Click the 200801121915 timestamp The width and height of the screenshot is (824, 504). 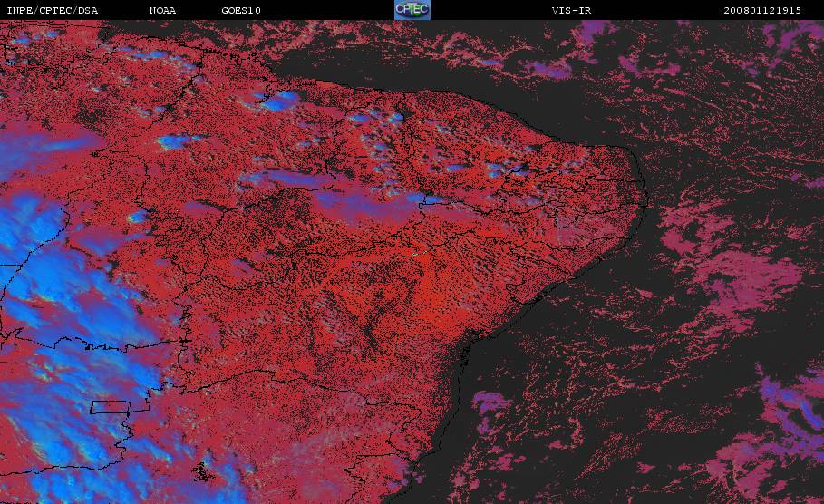click(762, 11)
